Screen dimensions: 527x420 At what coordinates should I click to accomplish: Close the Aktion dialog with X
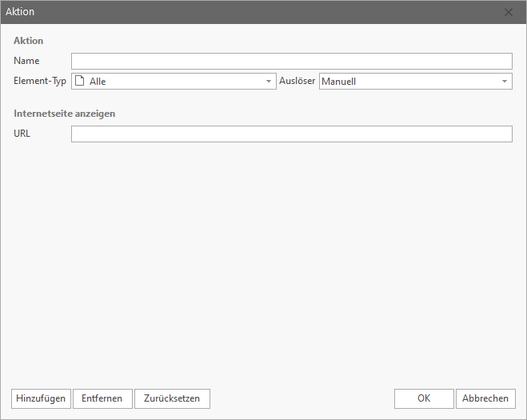(509, 12)
